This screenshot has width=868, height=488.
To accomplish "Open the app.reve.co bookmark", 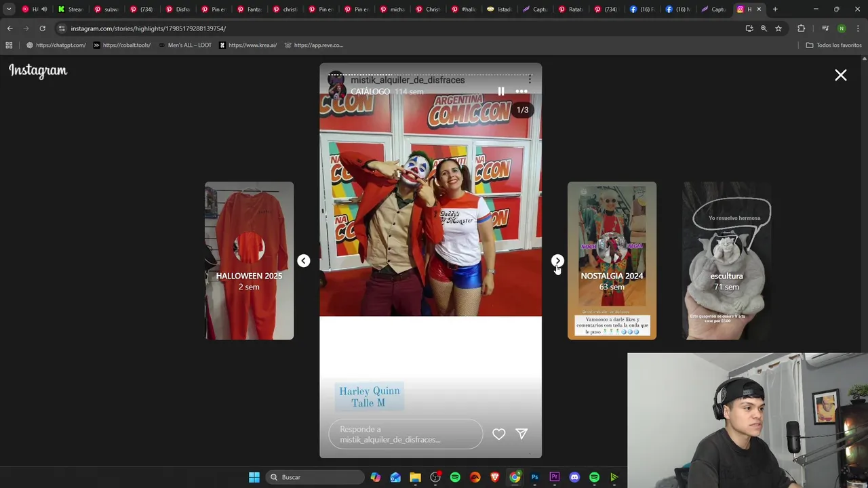I will (x=314, y=45).
